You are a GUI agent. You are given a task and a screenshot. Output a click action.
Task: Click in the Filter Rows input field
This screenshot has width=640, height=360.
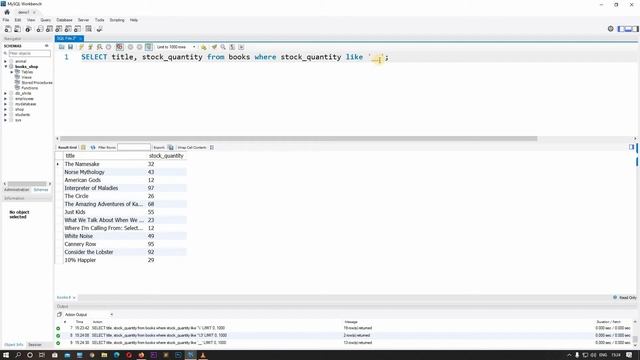click(x=134, y=147)
